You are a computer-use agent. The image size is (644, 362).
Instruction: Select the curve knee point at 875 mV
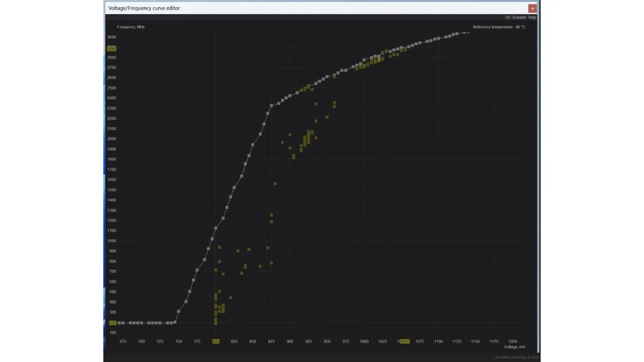tap(272, 106)
